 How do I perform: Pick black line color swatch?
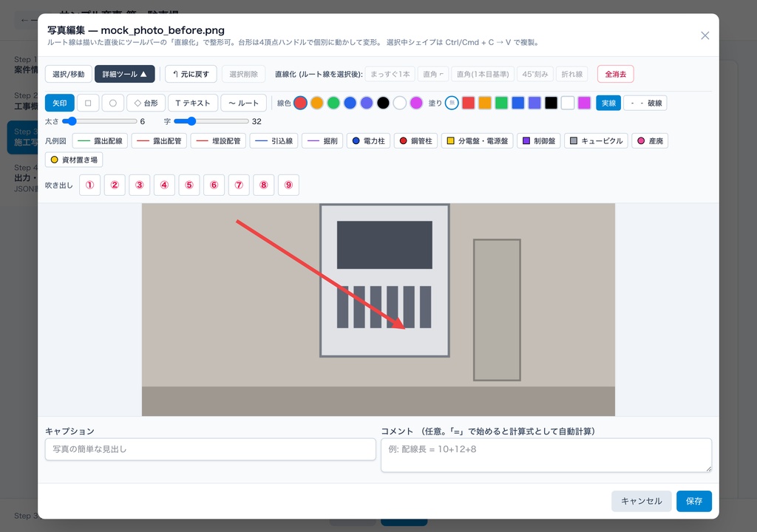pyautogui.click(x=383, y=103)
